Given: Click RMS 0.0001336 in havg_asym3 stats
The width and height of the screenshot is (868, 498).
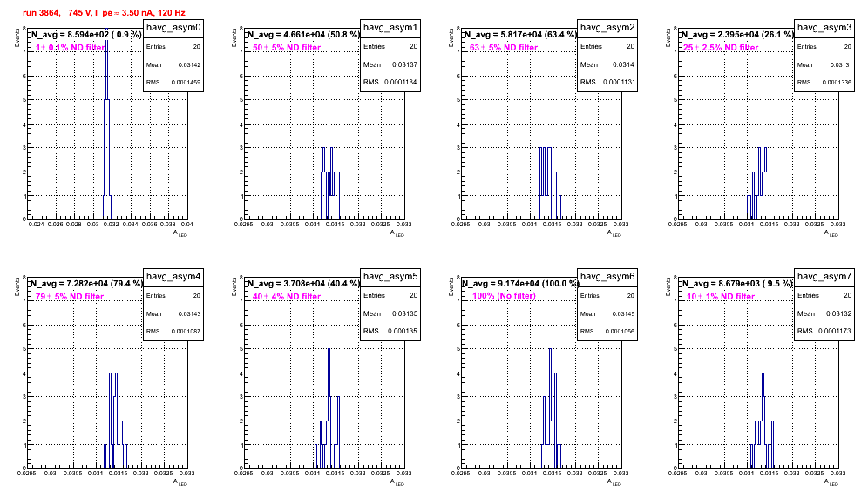Looking at the screenshot, I should pos(824,82).
